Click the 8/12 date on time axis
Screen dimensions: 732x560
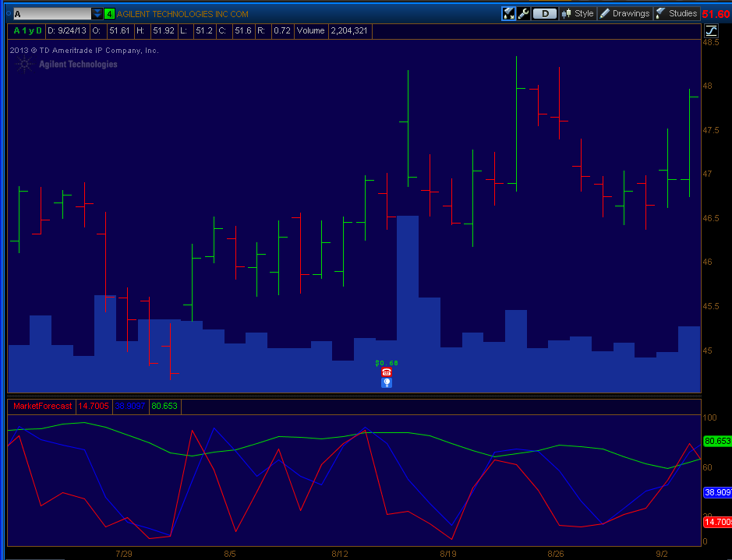[x=340, y=554]
